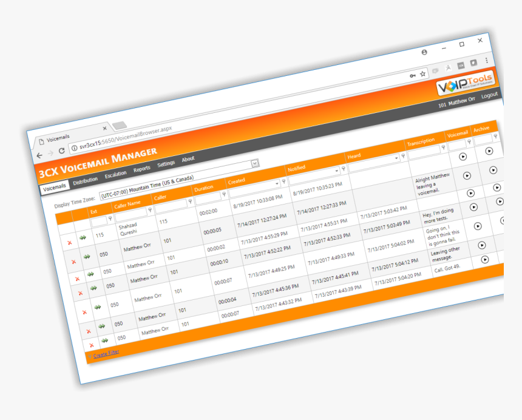Click the Notified filter pin icon
The width and height of the screenshot is (522, 420).
pos(343,168)
